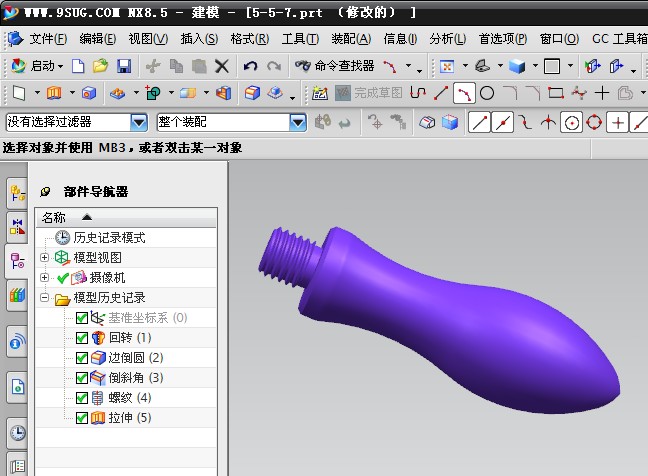
Task: Open the Command Finder binoculars
Action: tap(303, 65)
